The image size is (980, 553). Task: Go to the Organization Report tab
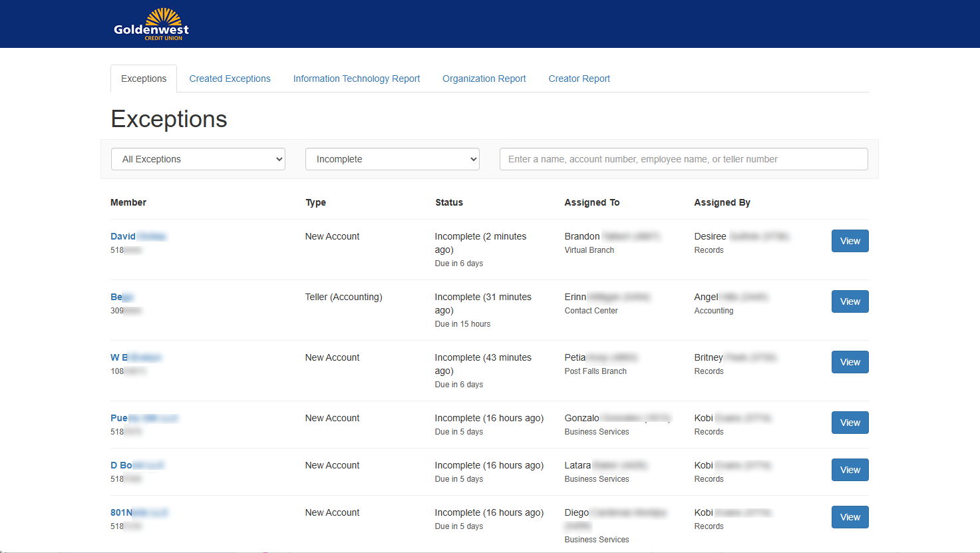point(484,79)
